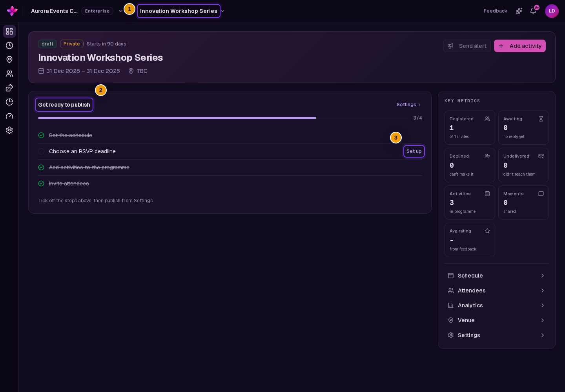Select the Registered metric card

(470, 128)
